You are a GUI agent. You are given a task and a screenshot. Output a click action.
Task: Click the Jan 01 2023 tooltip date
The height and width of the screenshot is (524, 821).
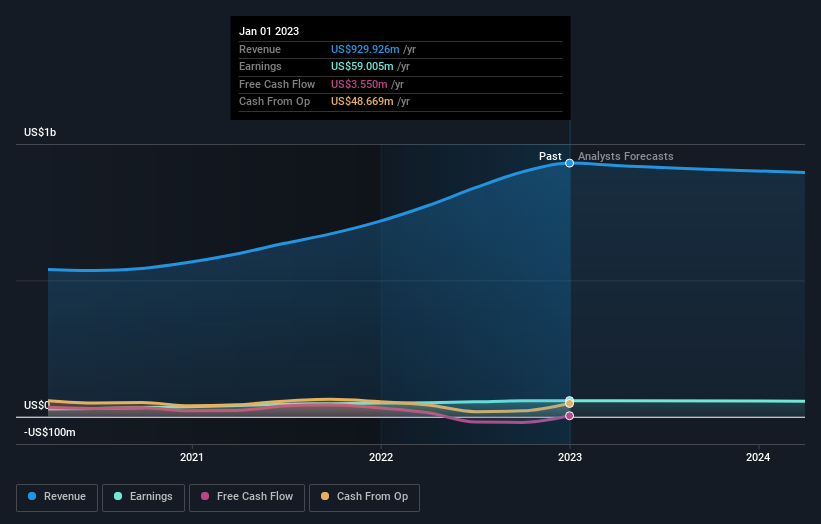pyautogui.click(x=269, y=31)
